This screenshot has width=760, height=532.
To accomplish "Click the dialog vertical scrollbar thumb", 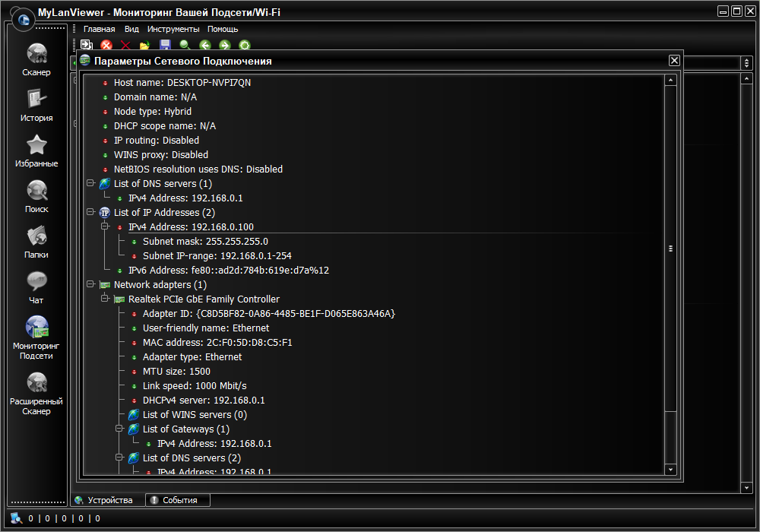I will pos(670,249).
